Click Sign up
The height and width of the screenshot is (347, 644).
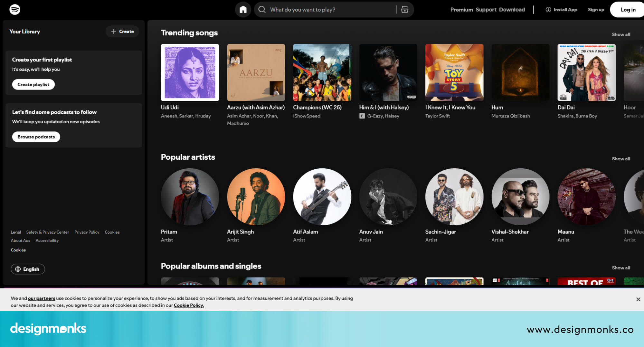point(596,10)
